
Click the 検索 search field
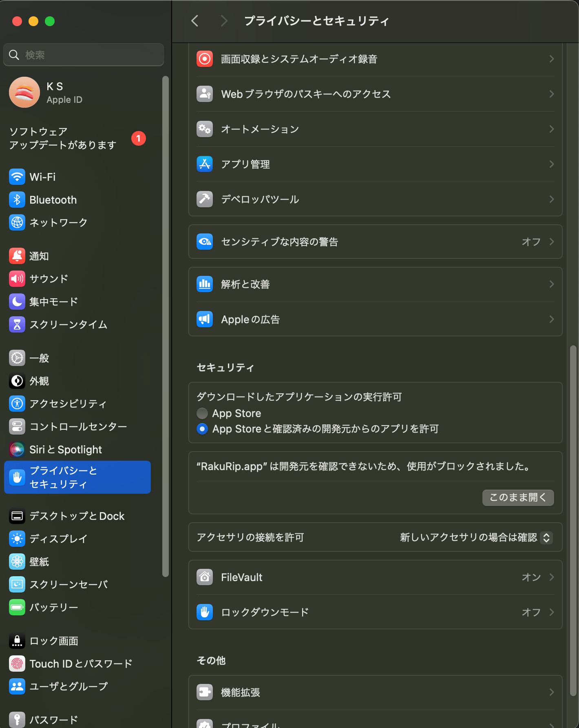[84, 55]
